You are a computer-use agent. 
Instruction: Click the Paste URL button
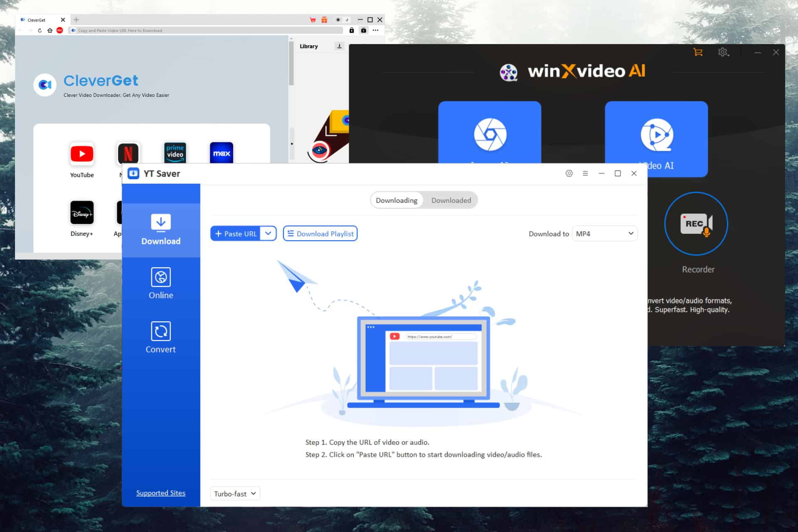(x=236, y=234)
